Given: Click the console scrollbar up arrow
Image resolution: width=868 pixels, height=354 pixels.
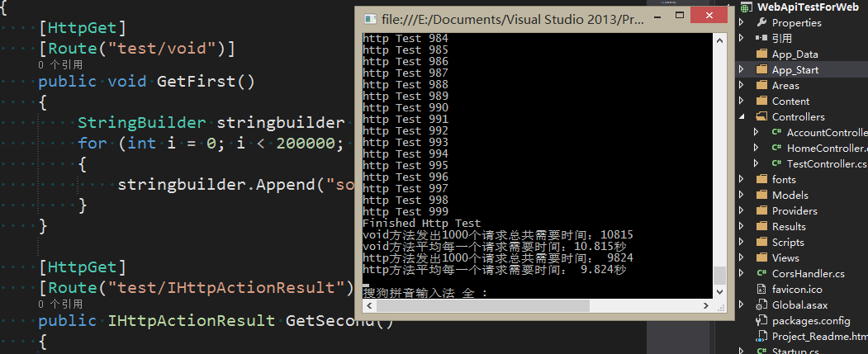Looking at the screenshot, I should click(x=719, y=40).
